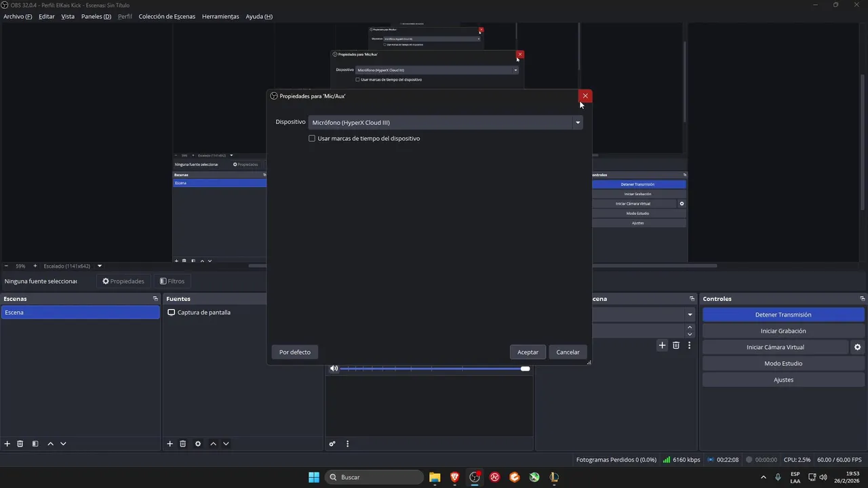
Task: Click Fotogramas Perdidos status text
Action: click(x=616, y=460)
